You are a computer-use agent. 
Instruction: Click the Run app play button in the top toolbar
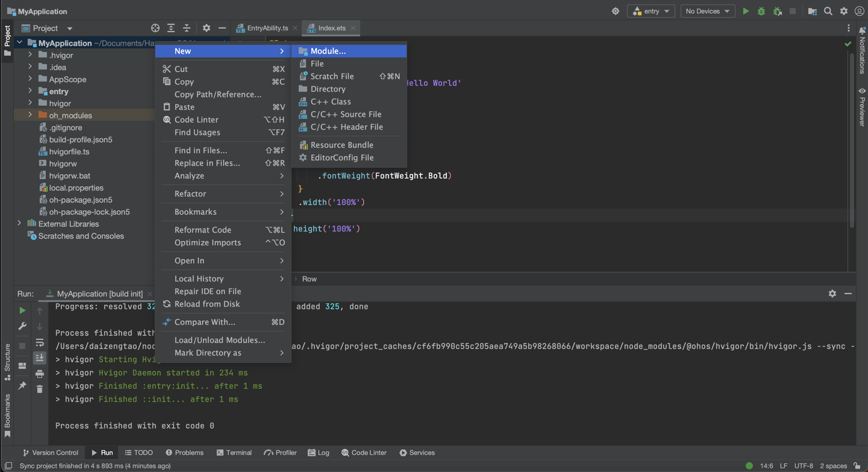(x=746, y=11)
